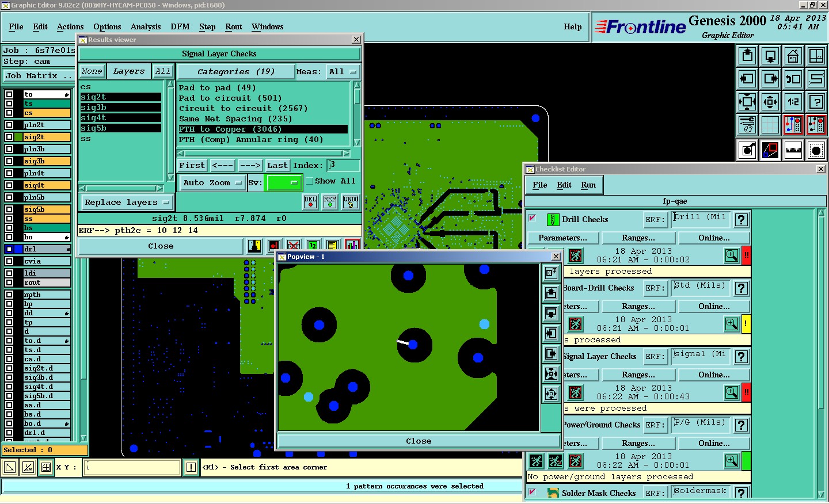829x504 pixels.
Task: Click the Last result button
Action: pos(277,165)
